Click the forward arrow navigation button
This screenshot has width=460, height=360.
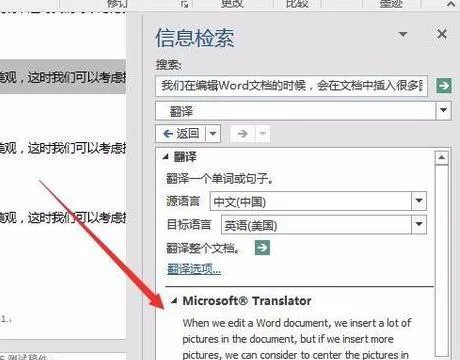tap(243, 134)
